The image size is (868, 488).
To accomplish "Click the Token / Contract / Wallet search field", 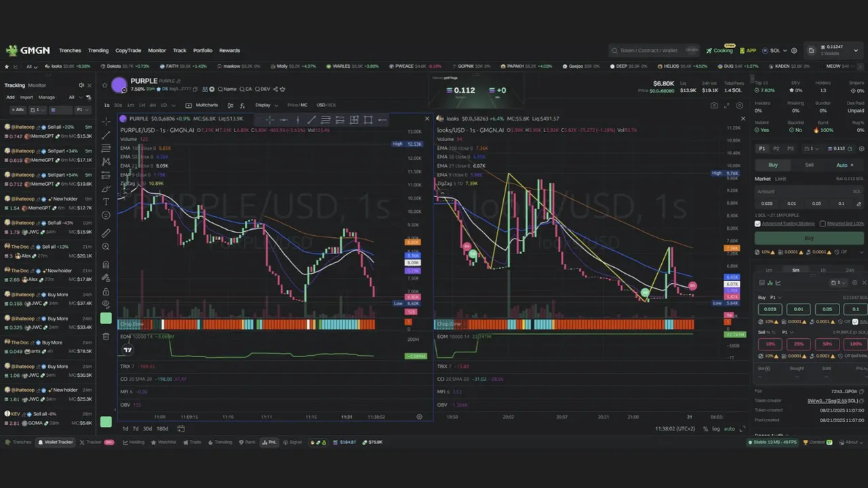I will point(654,50).
